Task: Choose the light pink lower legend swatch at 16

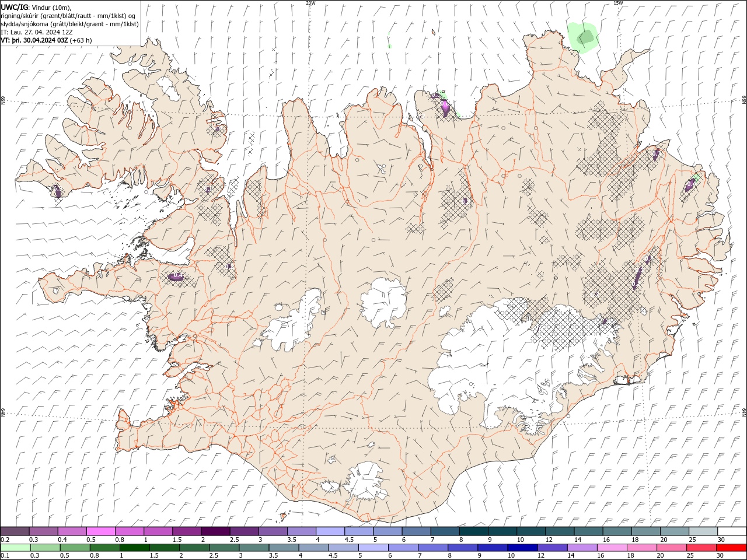Action: [x=612, y=548]
